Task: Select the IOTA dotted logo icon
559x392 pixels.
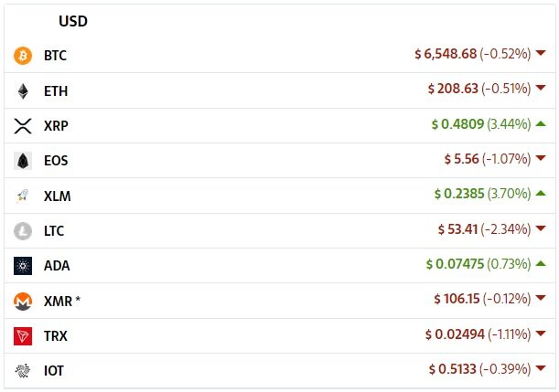Action: coord(23,371)
